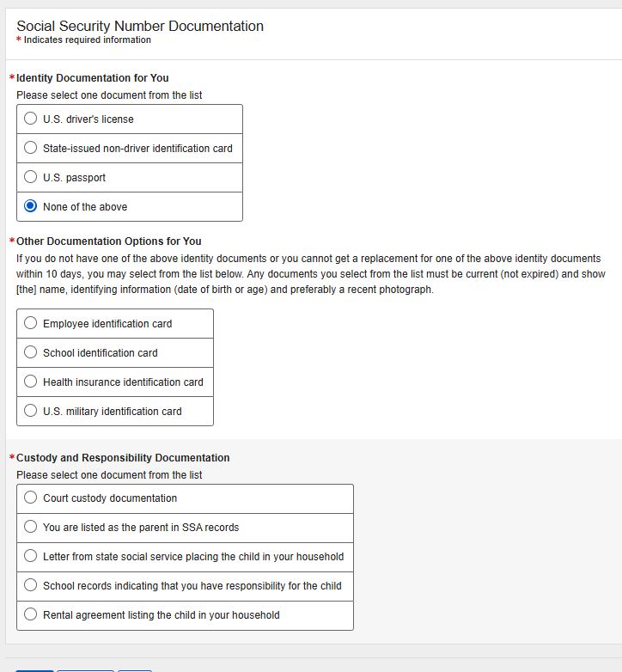Select U.S. military identification card
This screenshot has width=622, height=672.
tap(31, 412)
